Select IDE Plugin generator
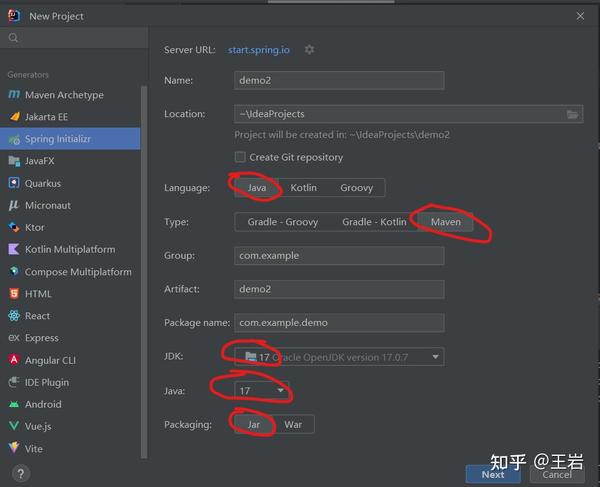The width and height of the screenshot is (600, 487). [x=70, y=382]
